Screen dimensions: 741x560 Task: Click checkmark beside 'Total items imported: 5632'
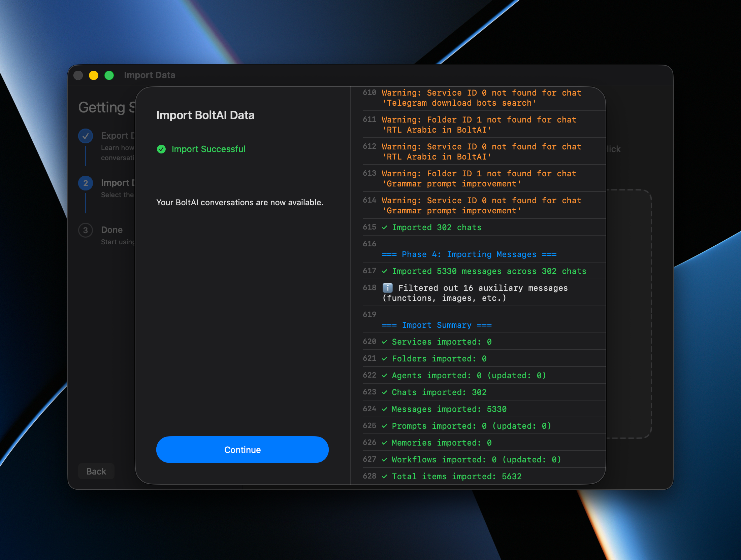384,477
